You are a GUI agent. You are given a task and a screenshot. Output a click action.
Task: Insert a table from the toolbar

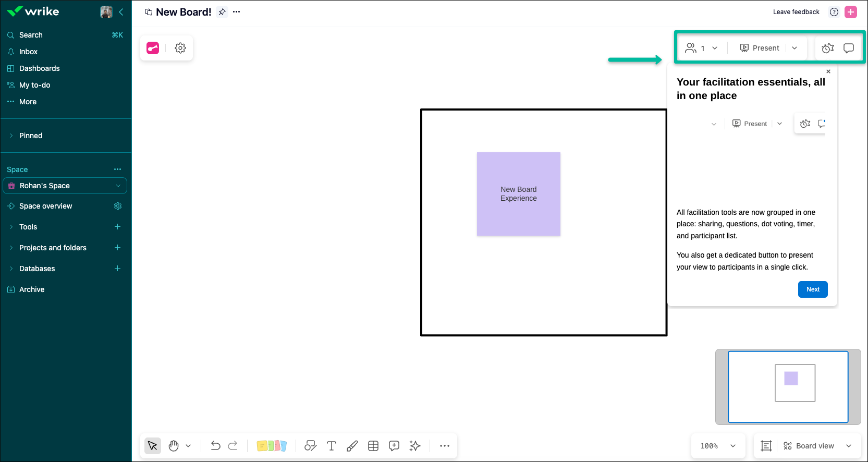373,446
